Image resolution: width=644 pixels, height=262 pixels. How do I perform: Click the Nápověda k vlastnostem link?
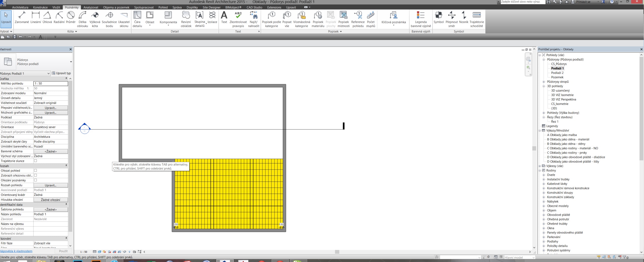(16, 251)
